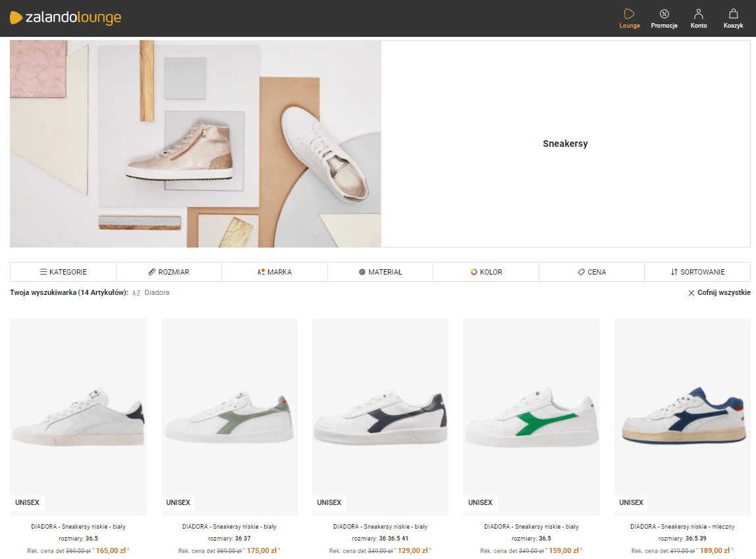756x559 pixels.
Task: Click the price tag icon next to CENA
Action: [581, 271]
